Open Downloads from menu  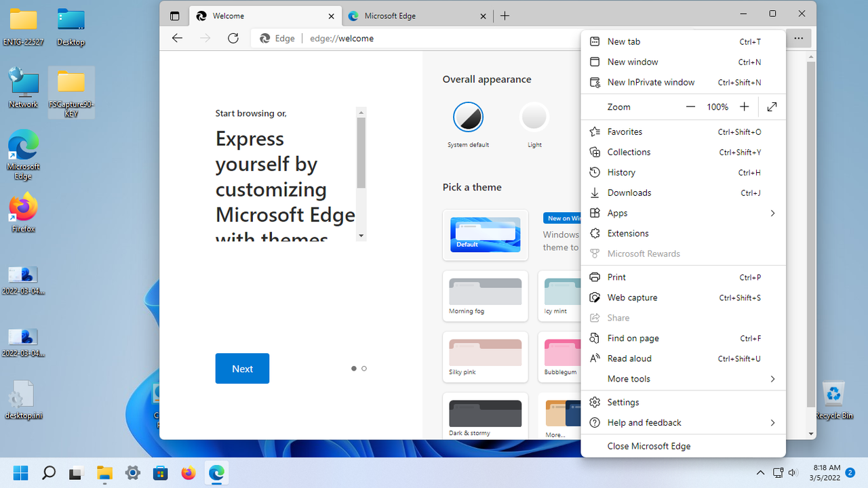point(684,192)
